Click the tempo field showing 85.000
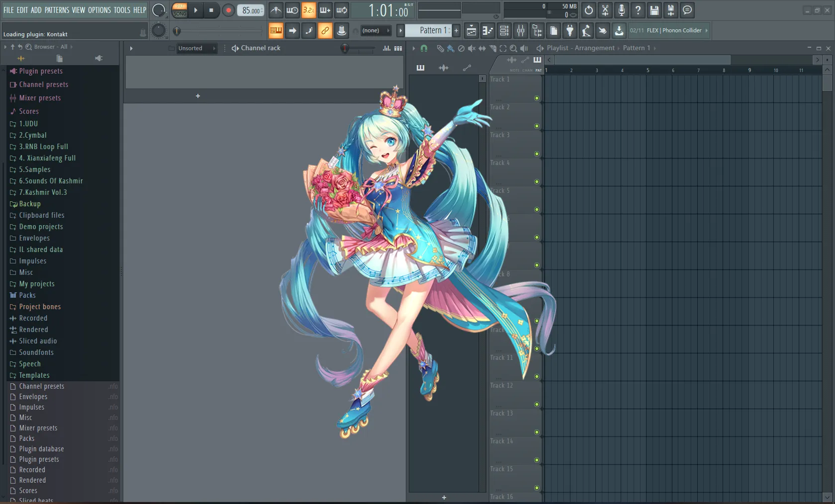 (x=251, y=10)
